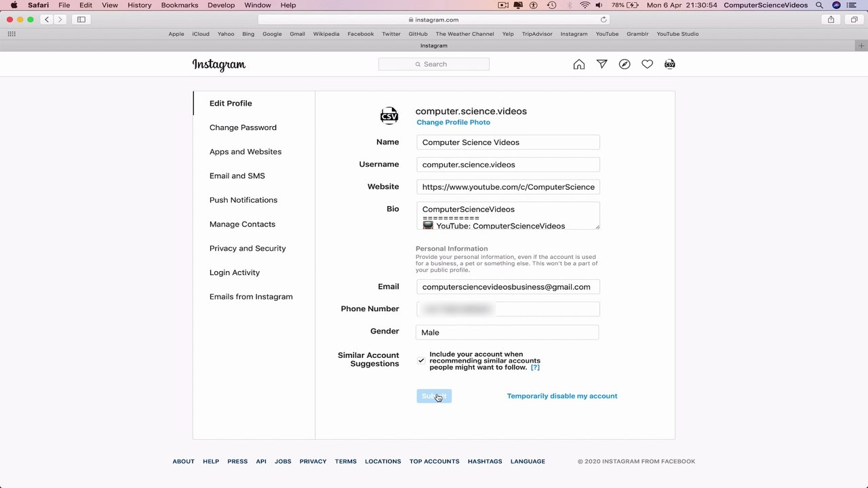This screenshot has width=868, height=488.
Task: Open the History menu
Action: [x=140, y=5]
